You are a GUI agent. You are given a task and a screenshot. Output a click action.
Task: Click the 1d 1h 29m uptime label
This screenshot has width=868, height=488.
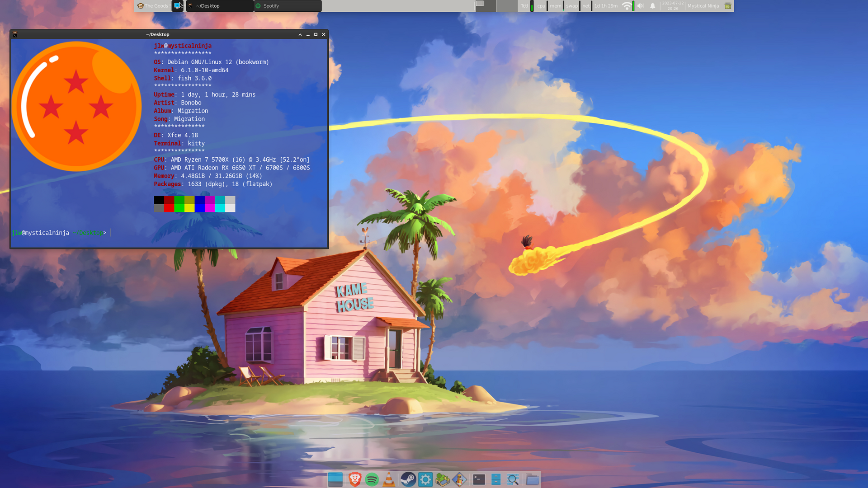click(x=606, y=6)
